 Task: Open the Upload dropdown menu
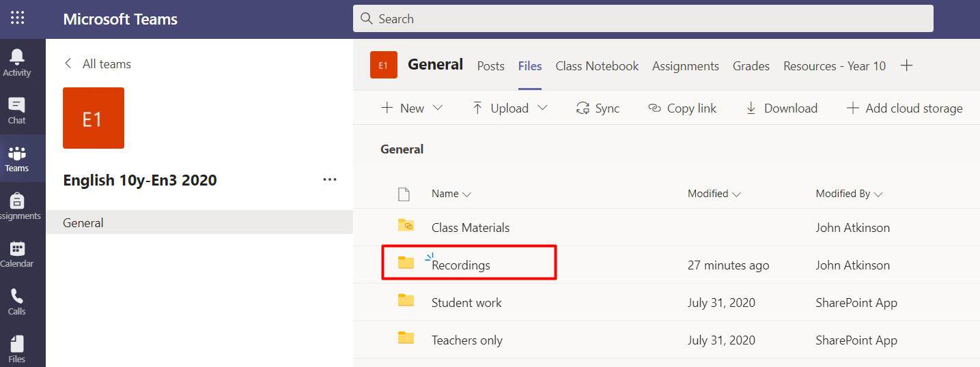(x=509, y=108)
